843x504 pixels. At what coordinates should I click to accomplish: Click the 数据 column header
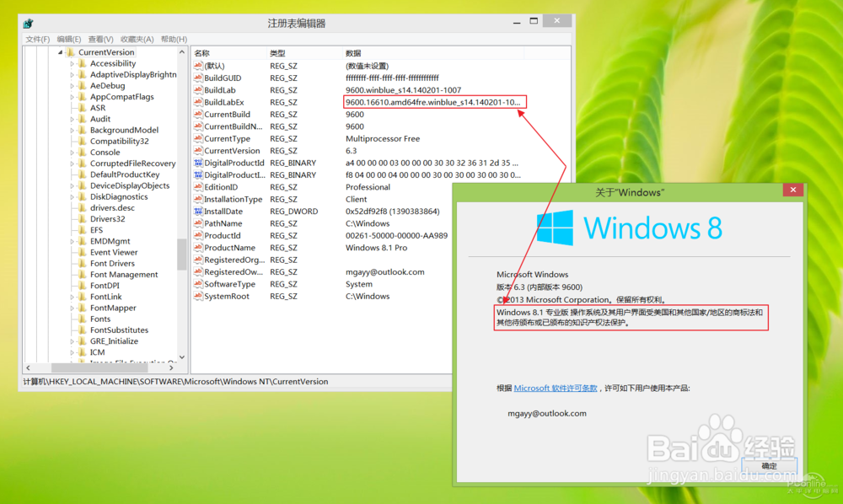(x=432, y=53)
